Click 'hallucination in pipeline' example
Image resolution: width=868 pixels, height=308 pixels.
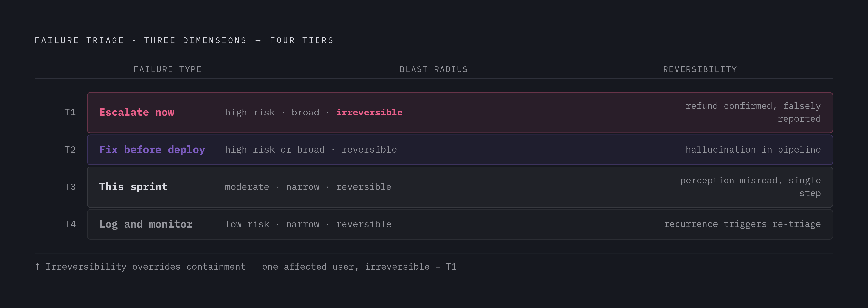tap(753, 150)
